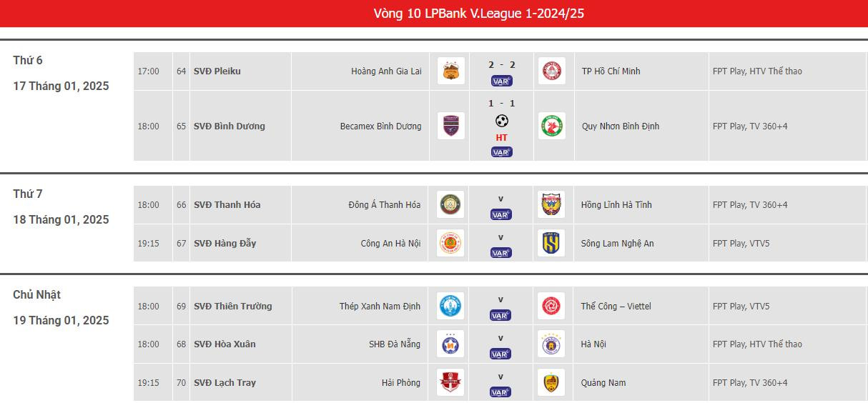Click the TP Hồ Chí Minh club logo
Viewport: 868px width, 403px height.
click(552, 71)
